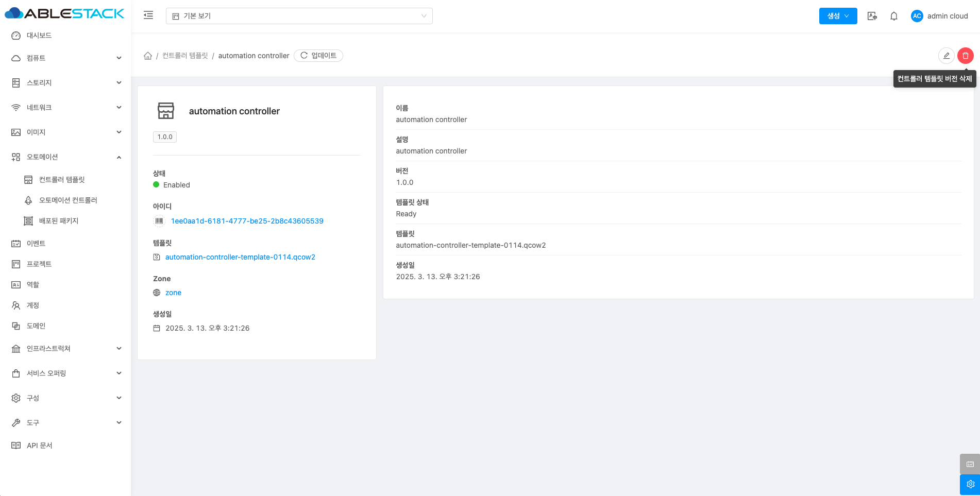
Task: Click the store icon beside automation controller title
Action: pos(166,111)
